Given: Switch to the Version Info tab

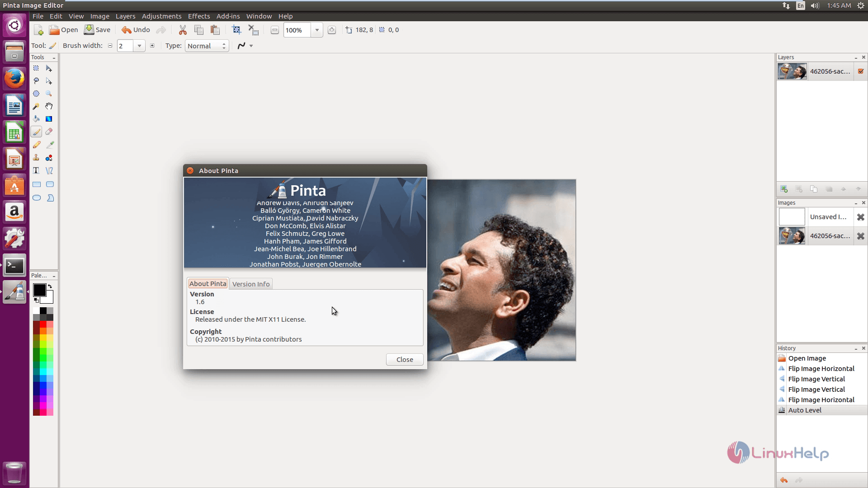Looking at the screenshot, I should click(251, 284).
